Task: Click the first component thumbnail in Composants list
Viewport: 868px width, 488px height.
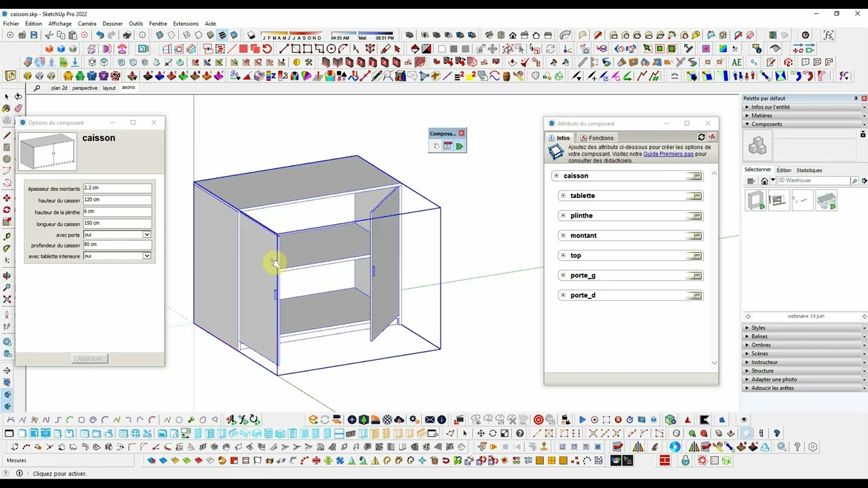Action: 756,200
